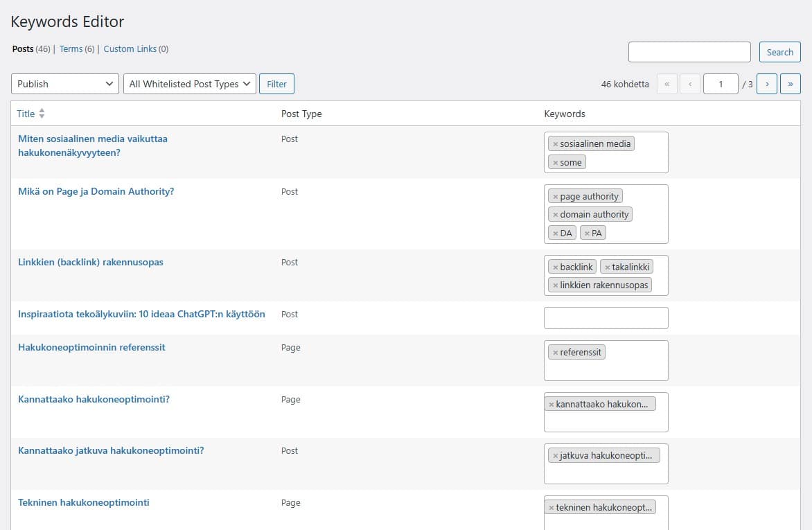Open 'Kannattaako hakukoneoptimointi?' page

[x=94, y=399]
